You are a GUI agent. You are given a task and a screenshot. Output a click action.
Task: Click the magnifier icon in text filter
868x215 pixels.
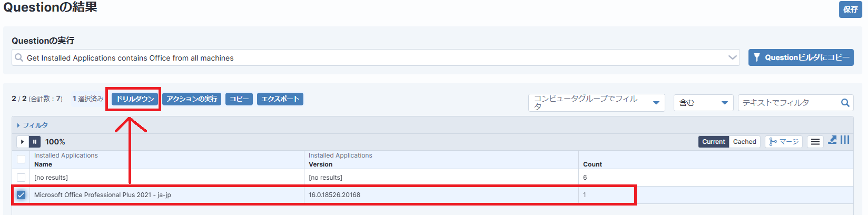click(845, 103)
